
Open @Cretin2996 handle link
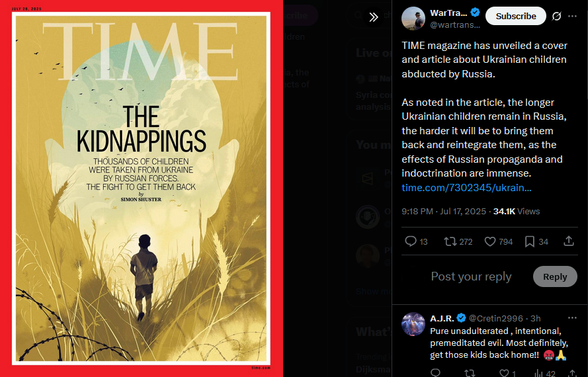click(496, 319)
